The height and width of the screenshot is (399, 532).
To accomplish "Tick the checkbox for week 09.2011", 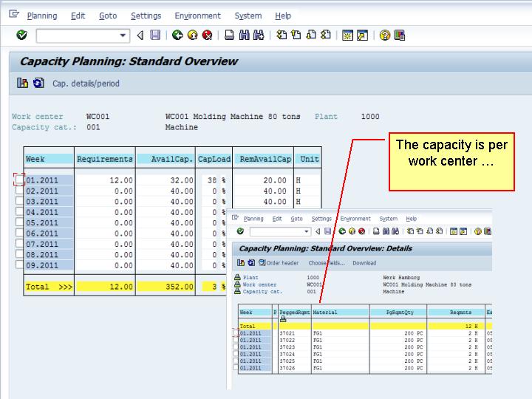I will (19, 265).
